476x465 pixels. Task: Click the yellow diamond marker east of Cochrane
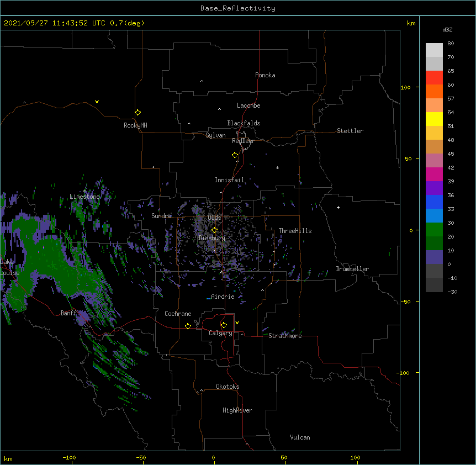point(188,326)
